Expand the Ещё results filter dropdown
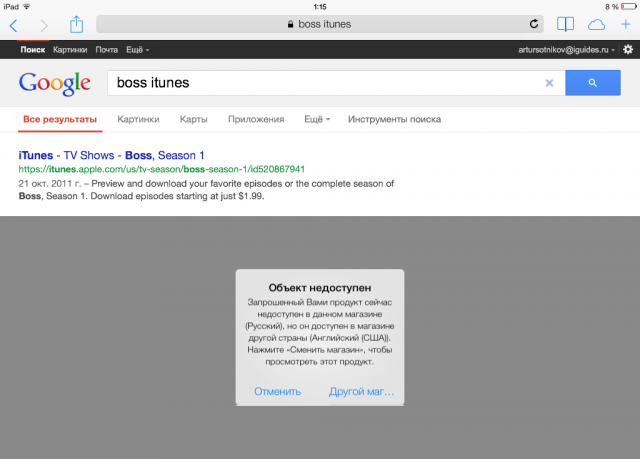The width and height of the screenshot is (640, 459). (317, 120)
